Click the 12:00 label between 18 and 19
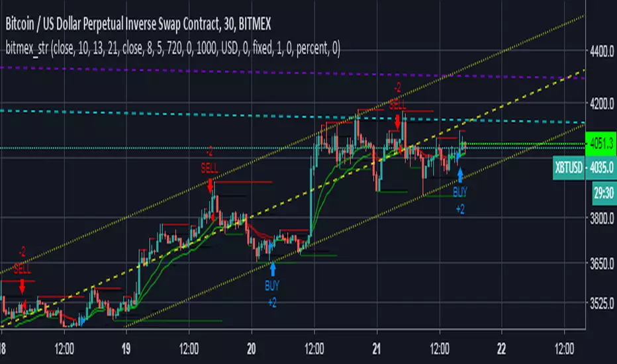This screenshot has height=364, width=617. (x=64, y=349)
